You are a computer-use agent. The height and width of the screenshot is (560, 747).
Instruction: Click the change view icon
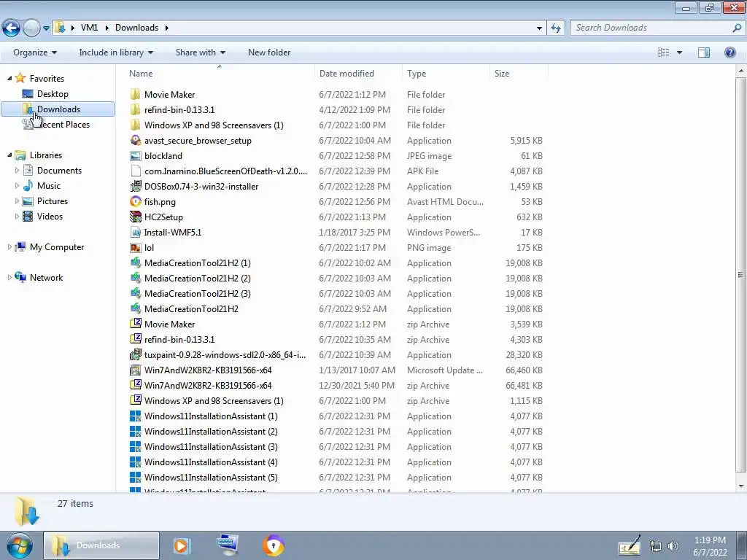coord(664,52)
